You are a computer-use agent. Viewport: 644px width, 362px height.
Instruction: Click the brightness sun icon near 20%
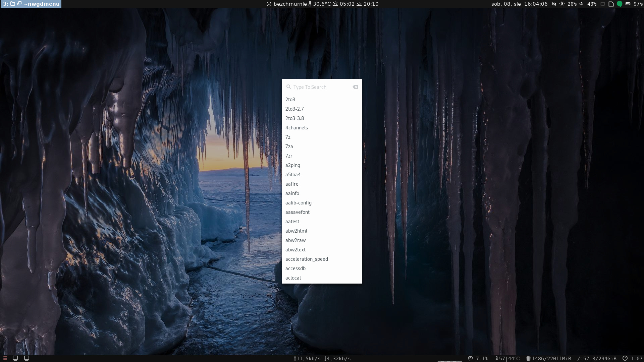point(562,4)
